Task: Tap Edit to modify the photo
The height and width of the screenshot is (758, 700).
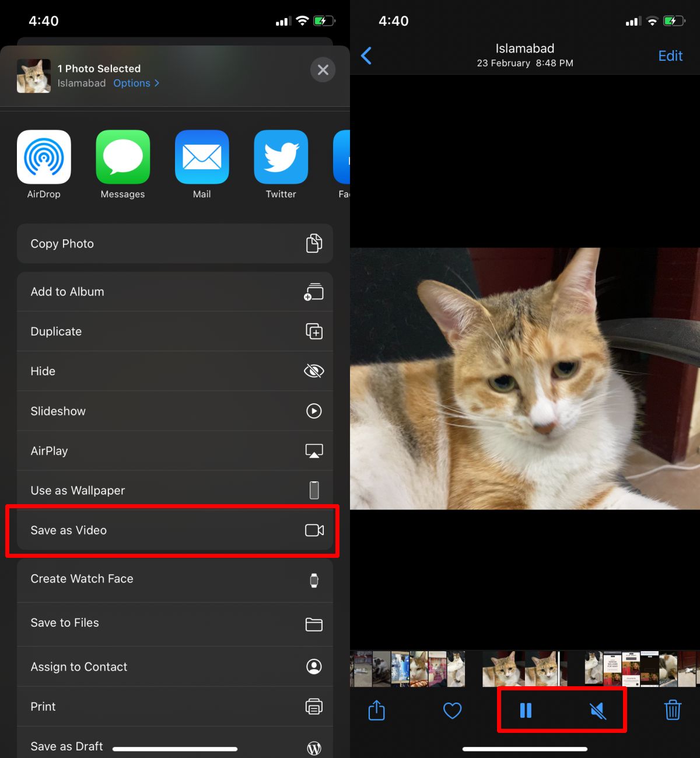Action: click(x=670, y=55)
